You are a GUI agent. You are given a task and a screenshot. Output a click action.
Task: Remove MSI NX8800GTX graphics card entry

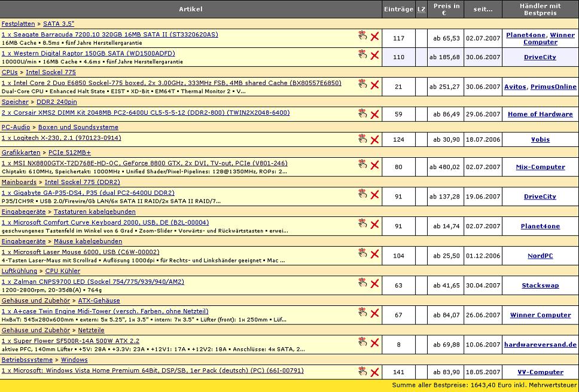tap(374, 165)
